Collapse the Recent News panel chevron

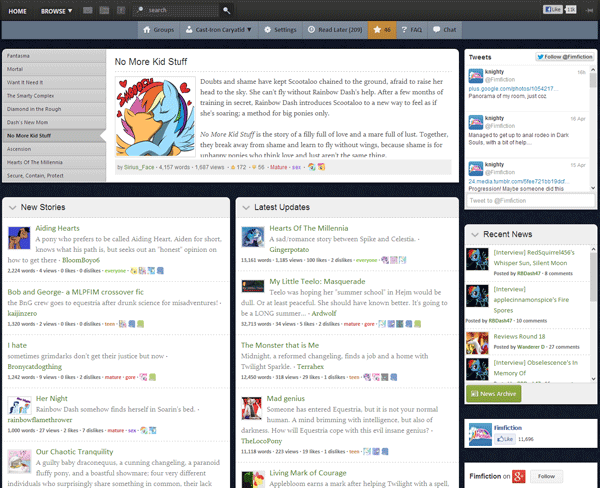475,235
